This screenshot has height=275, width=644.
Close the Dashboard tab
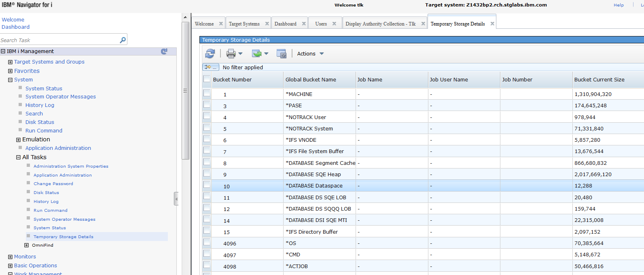[x=304, y=23]
